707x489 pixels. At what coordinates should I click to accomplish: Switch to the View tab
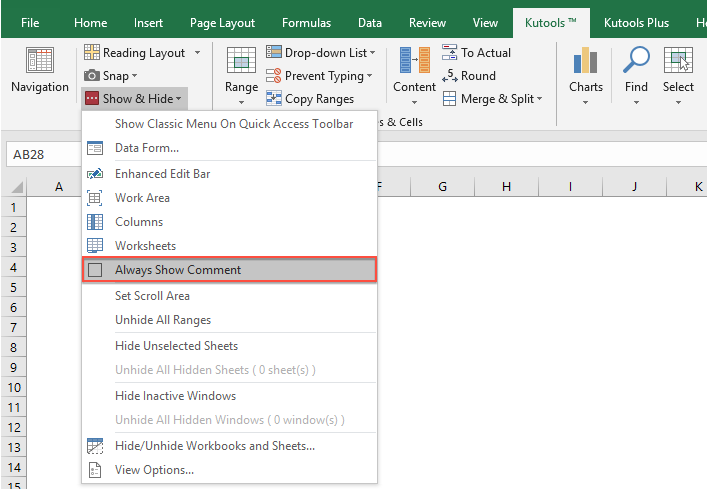click(x=485, y=23)
